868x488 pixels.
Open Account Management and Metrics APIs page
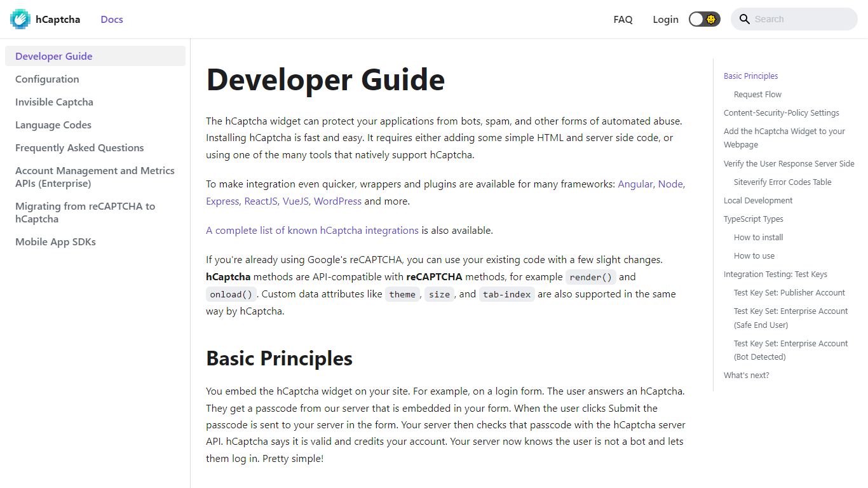coord(95,177)
